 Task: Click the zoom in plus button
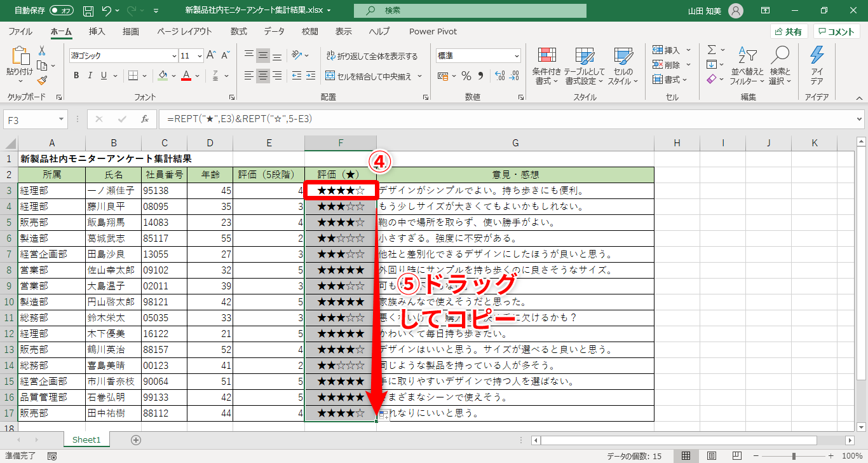coord(832,456)
